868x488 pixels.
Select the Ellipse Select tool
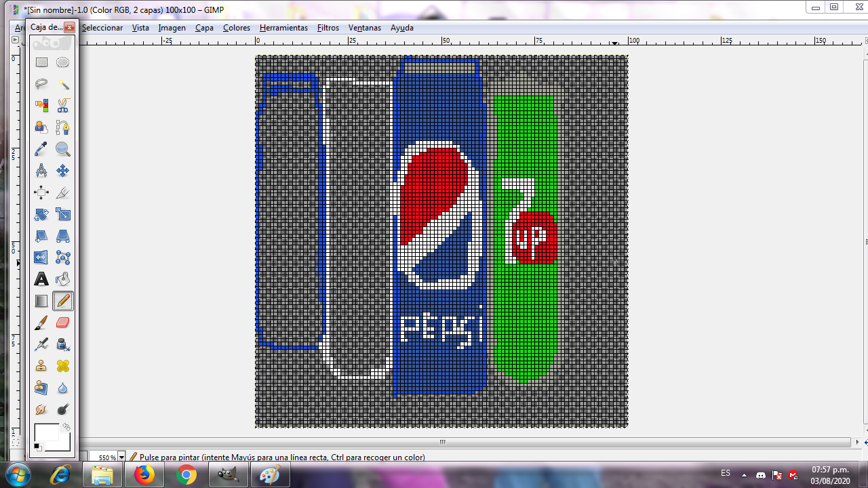click(x=63, y=62)
